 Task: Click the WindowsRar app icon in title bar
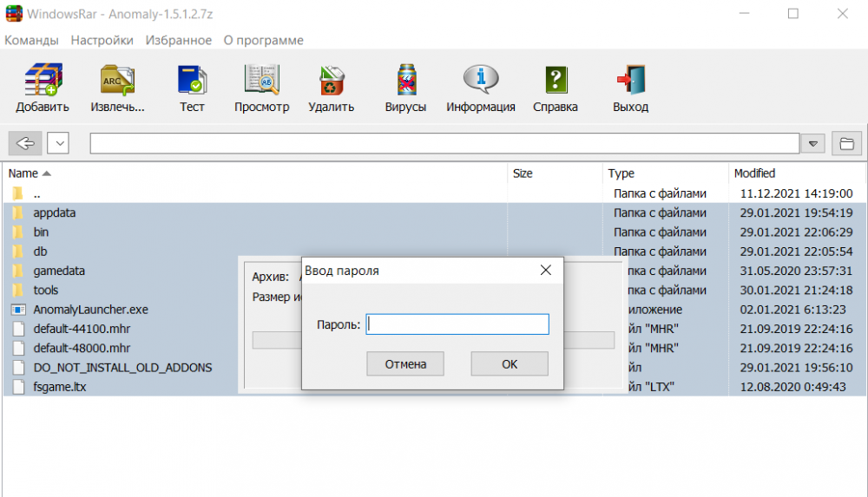click(x=14, y=13)
